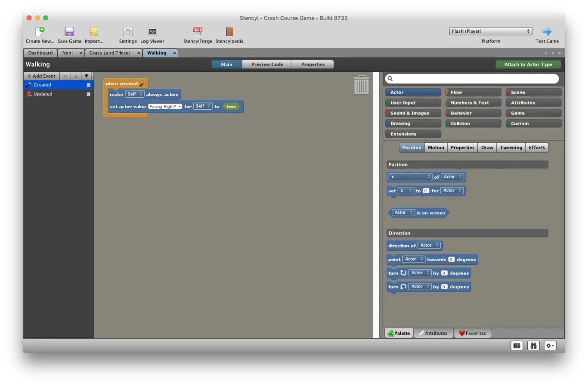Close the Walking tab

point(174,53)
